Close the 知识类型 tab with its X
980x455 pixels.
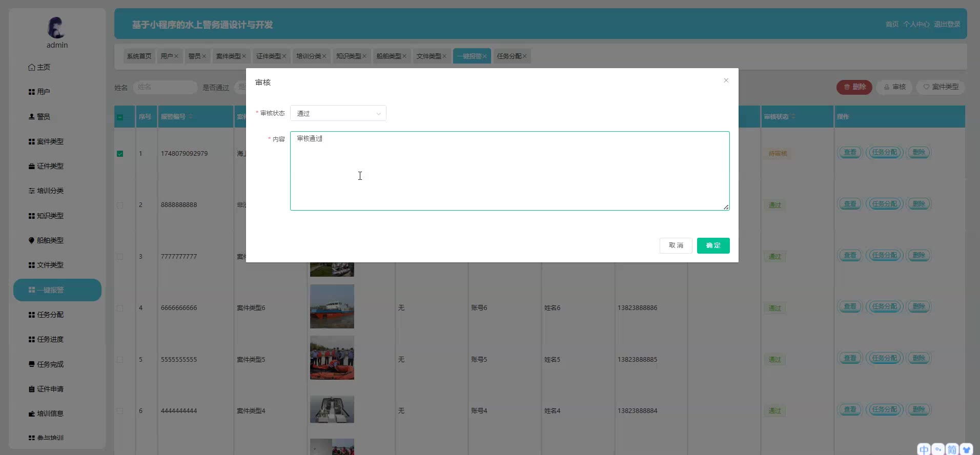click(x=364, y=56)
